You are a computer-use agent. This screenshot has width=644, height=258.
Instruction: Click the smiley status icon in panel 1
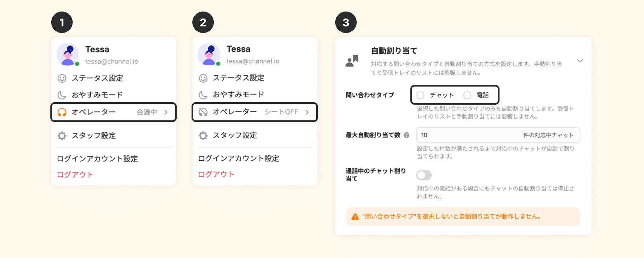pyautogui.click(x=62, y=78)
